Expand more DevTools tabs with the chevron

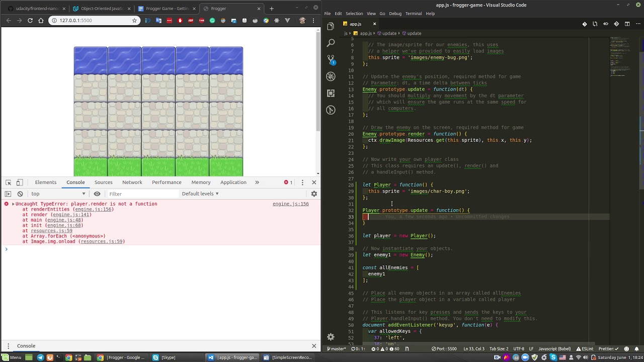click(x=257, y=182)
